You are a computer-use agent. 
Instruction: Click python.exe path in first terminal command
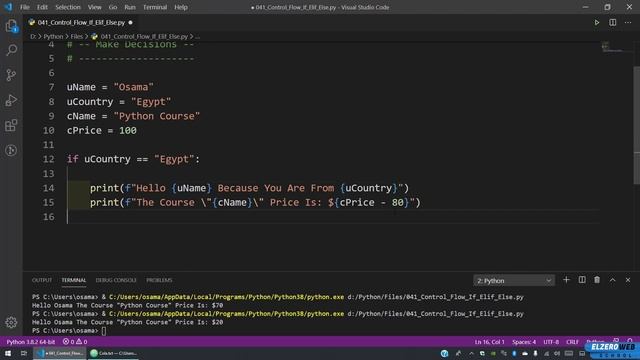227,297
